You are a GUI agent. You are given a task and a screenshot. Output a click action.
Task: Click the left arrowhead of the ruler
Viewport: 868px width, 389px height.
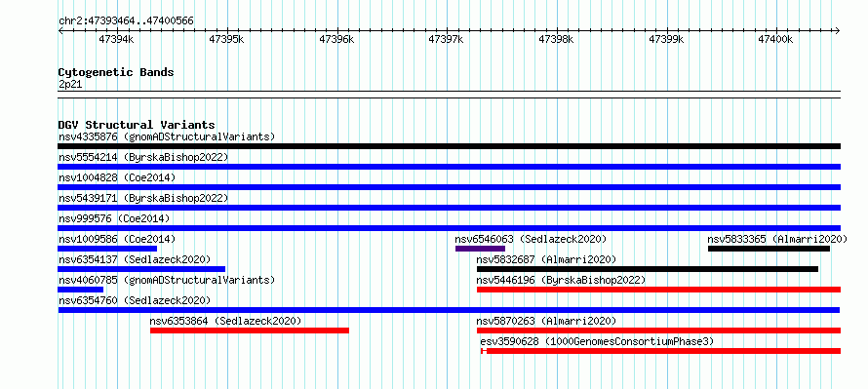[x=60, y=30]
